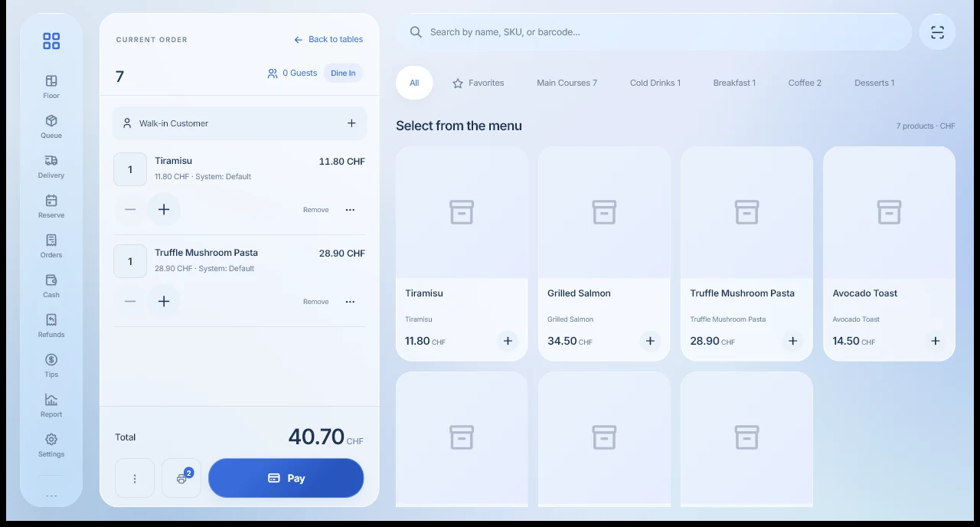Switch to Cold Drinks tab
Screen dimensions: 980x527
655,83
